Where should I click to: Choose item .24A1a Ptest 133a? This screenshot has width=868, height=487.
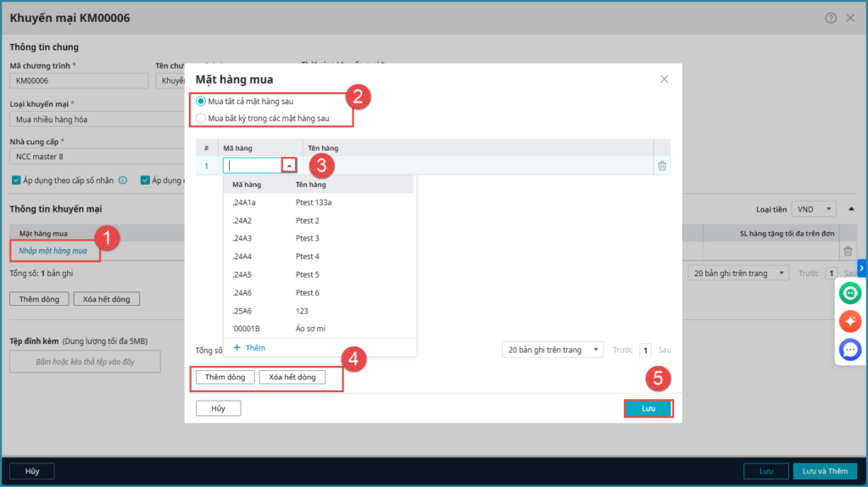320,202
